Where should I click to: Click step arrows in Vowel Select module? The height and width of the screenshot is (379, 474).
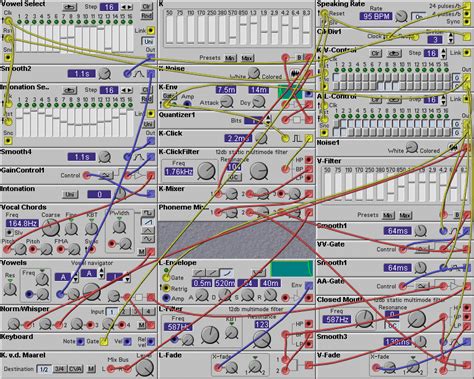pyautogui.click(x=126, y=7)
